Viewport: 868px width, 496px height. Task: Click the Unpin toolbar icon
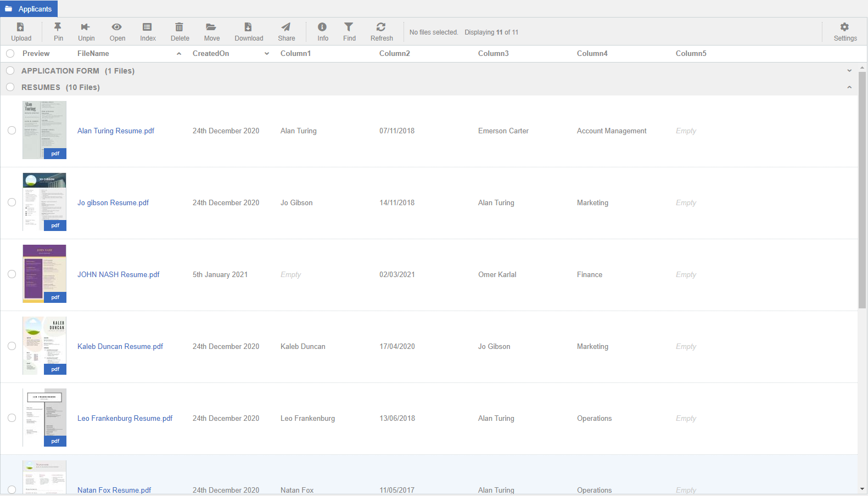[86, 27]
